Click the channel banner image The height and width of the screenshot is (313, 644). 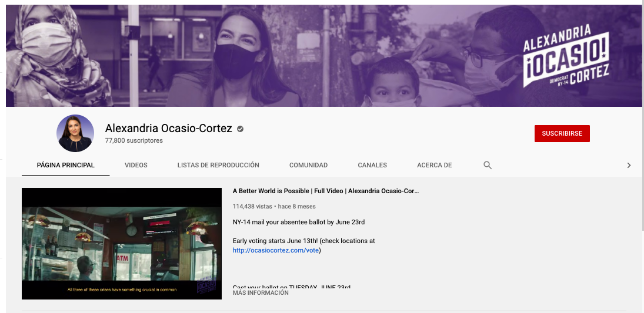click(323, 56)
